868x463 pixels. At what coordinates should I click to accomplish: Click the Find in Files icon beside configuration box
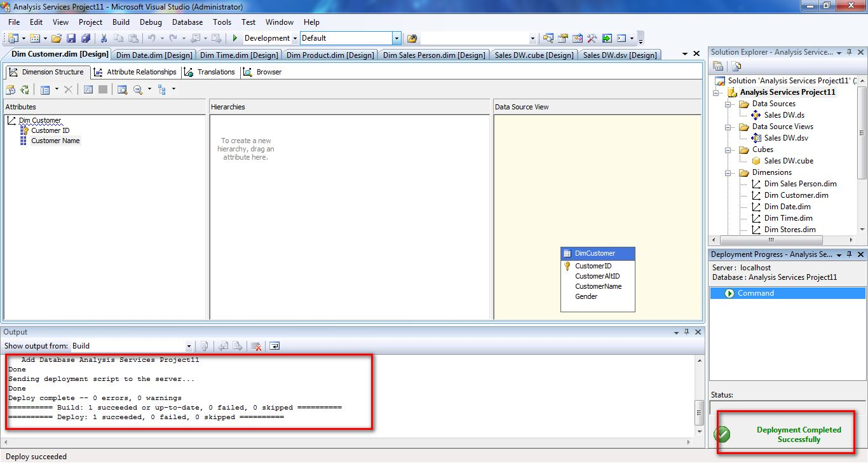pyautogui.click(x=412, y=38)
